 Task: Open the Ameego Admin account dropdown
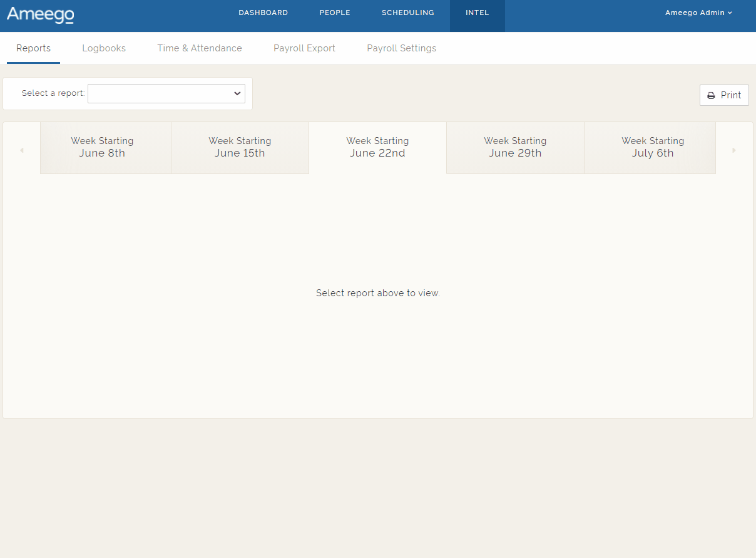[698, 12]
